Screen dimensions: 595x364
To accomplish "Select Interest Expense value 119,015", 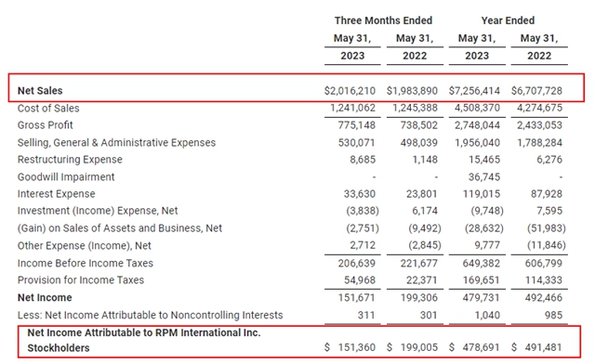I will [x=482, y=194].
